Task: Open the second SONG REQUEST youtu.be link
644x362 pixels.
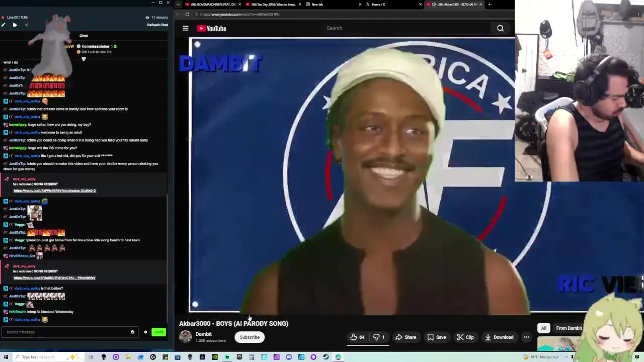Action: tap(54, 278)
